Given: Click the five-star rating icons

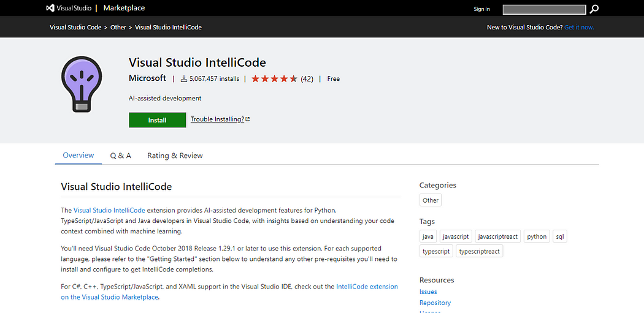Looking at the screenshot, I should (x=274, y=79).
